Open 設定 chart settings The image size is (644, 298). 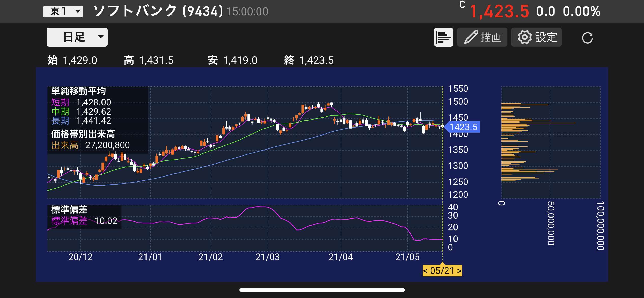[x=536, y=37]
